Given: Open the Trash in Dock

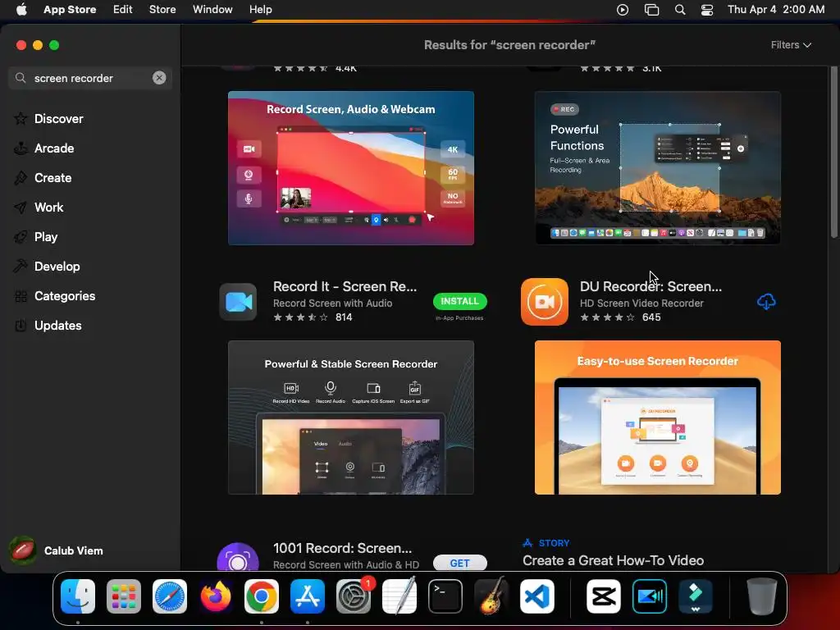Looking at the screenshot, I should click(762, 596).
